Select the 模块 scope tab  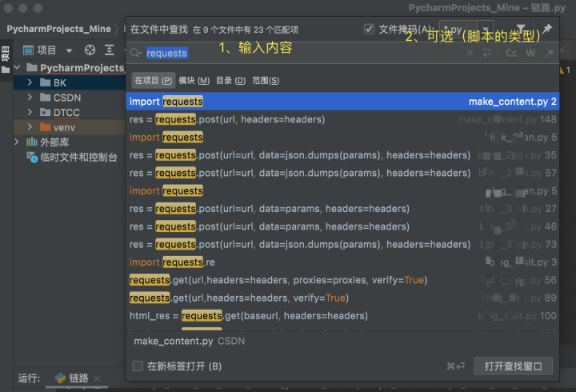pyautogui.click(x=194, y=81)
